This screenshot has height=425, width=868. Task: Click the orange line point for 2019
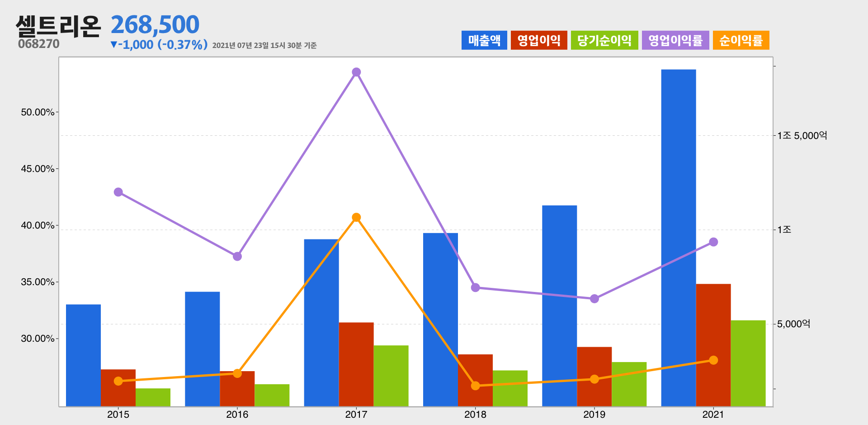point(594,379)
